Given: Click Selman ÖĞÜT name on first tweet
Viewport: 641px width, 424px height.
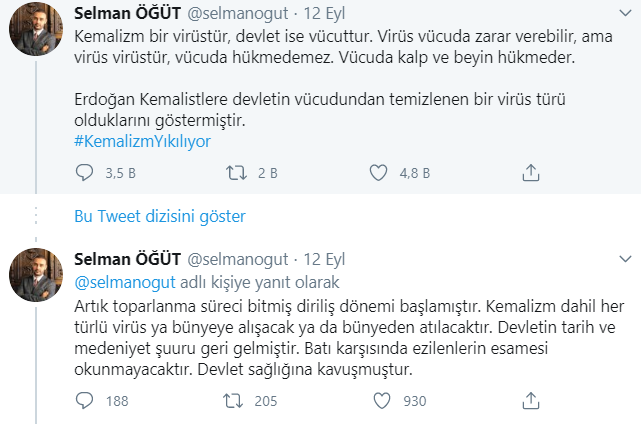Looking at the screenshot, I should (127, 15).
